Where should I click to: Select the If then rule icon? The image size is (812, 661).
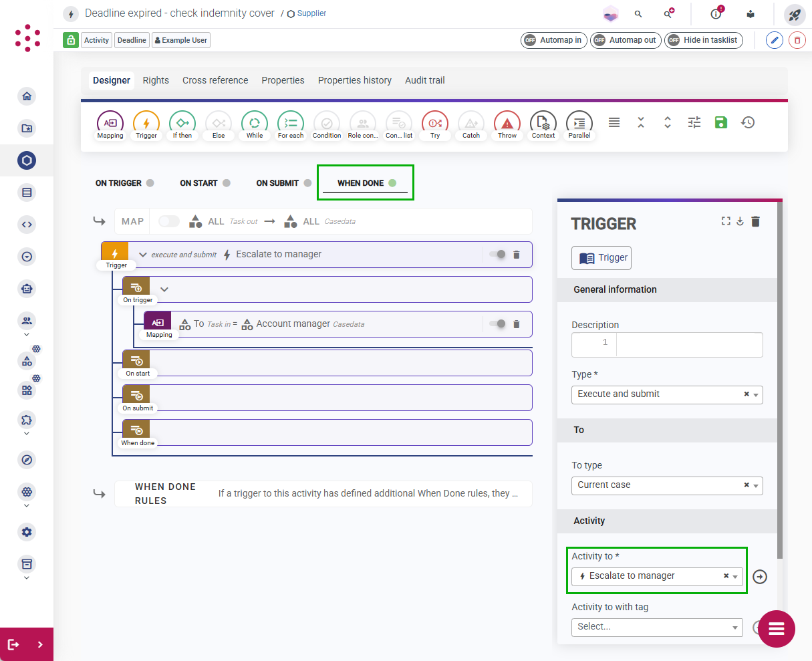[182, 124]
